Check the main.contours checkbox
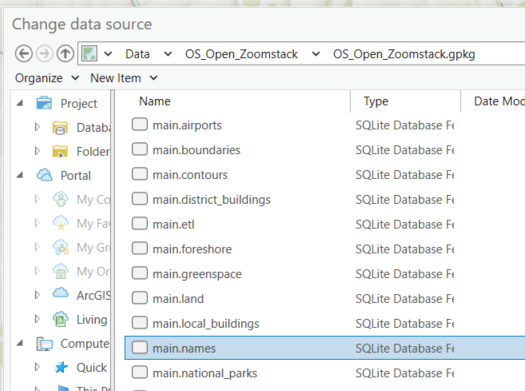Screen dimensions: 525x391 pyautogui.click(x=140, y=174)
